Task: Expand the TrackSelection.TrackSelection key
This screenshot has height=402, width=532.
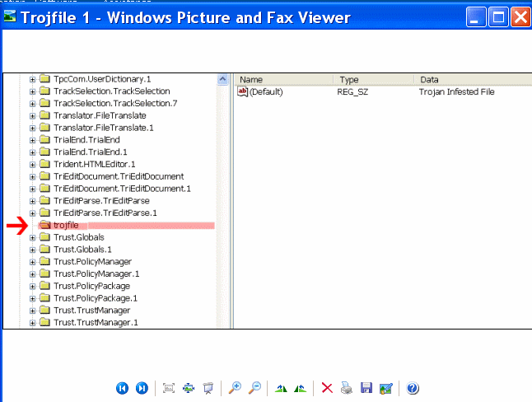Action: (x=32, y=91)
